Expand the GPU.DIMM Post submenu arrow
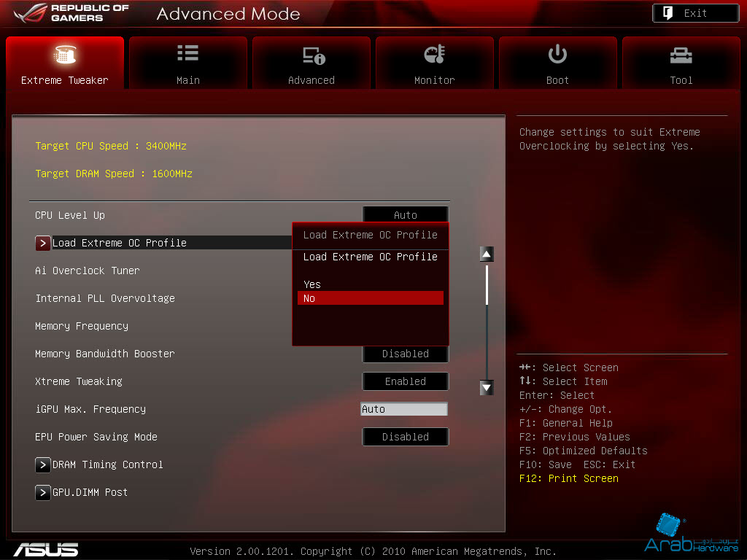The image size is (747, 560). (42, 492)
